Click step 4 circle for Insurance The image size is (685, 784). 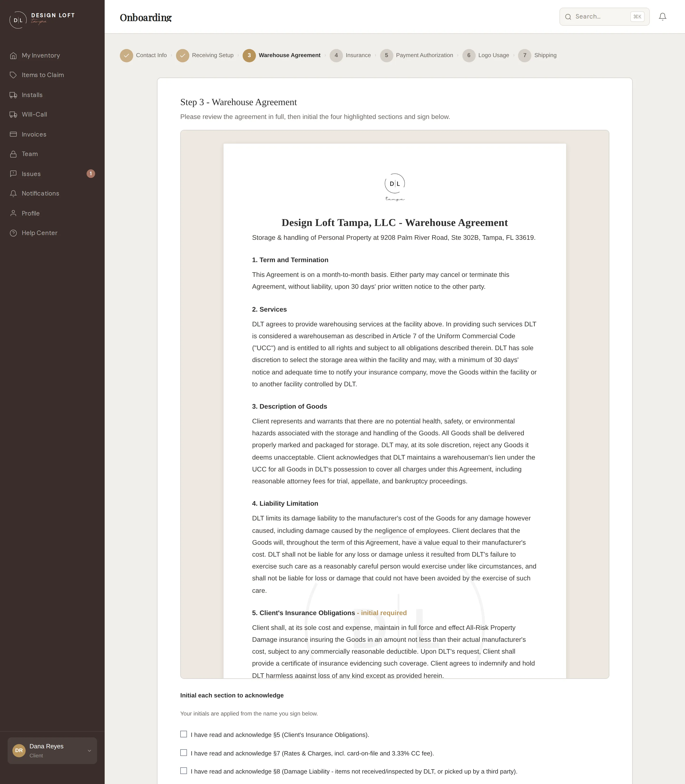(336, 55)
